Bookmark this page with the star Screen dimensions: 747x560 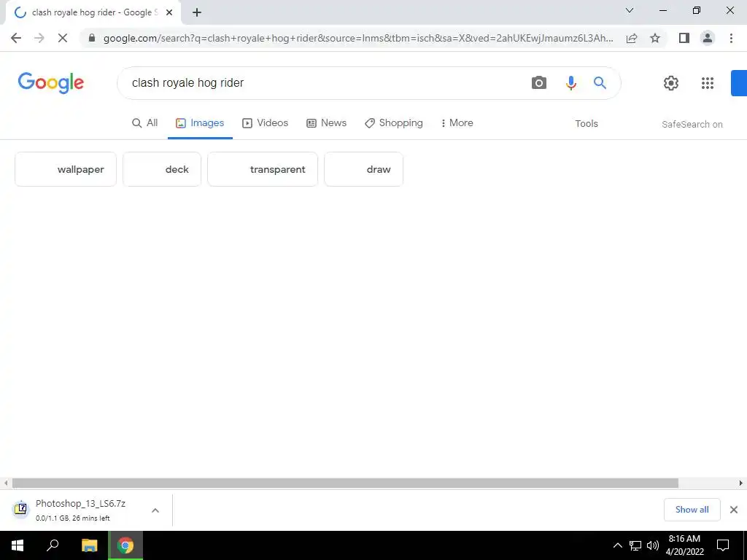[x=655, y=38]
